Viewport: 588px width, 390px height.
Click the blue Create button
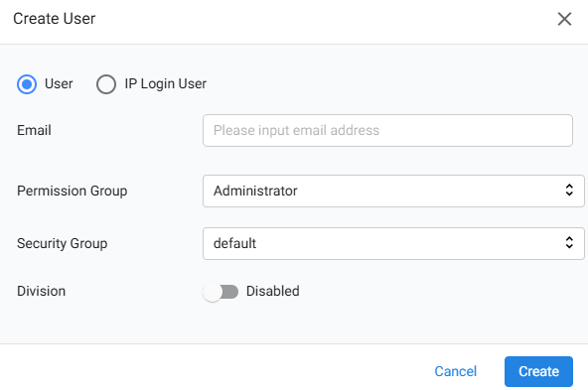tap(538, 371)
